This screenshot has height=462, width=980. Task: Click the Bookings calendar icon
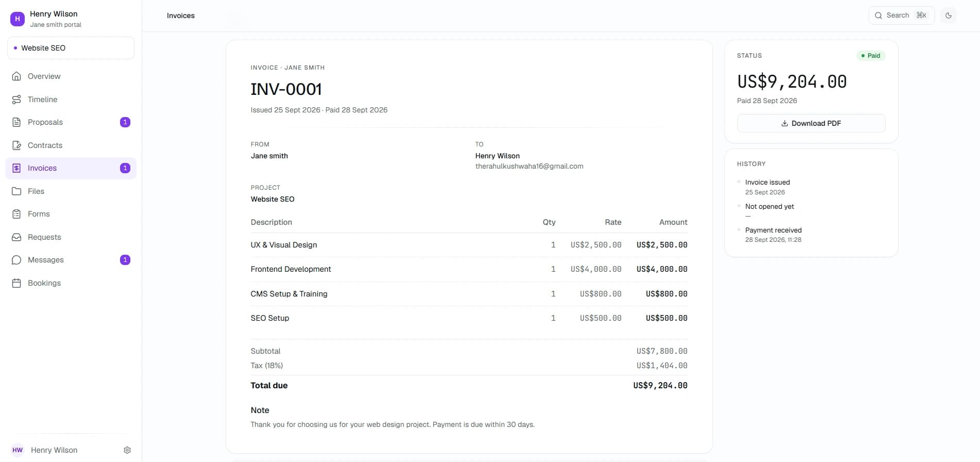click(16, 283)
